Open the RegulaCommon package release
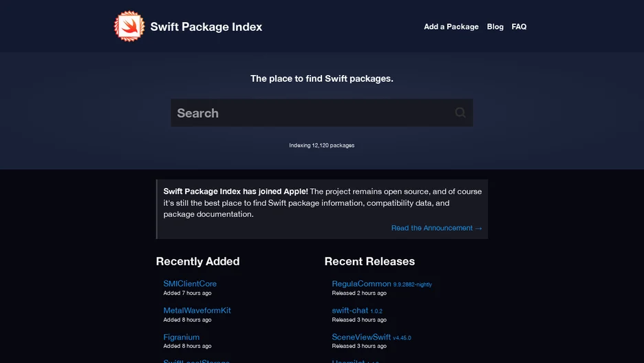Viewport: 644px width, 363px height. [x=361, y=284]
